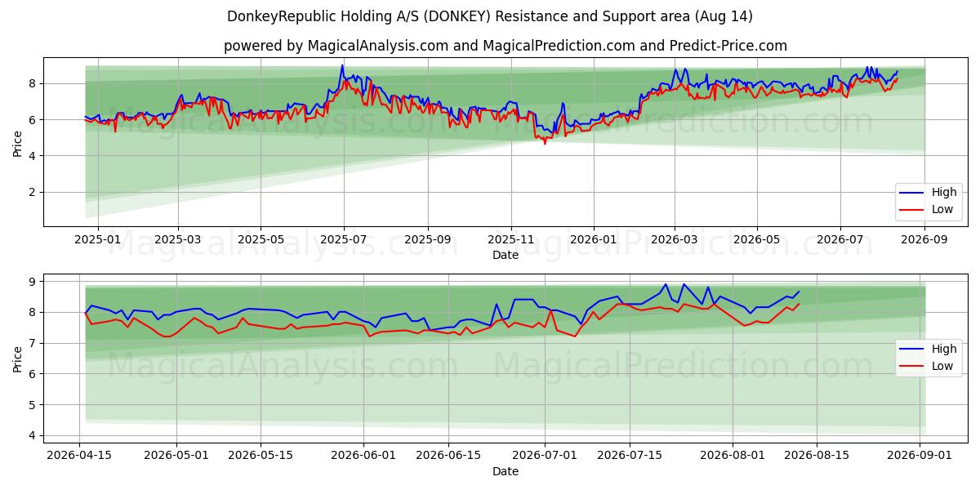Click the y-axis value 8 on top chart
This screenshot has height=490, width=980.
(33, 83)
